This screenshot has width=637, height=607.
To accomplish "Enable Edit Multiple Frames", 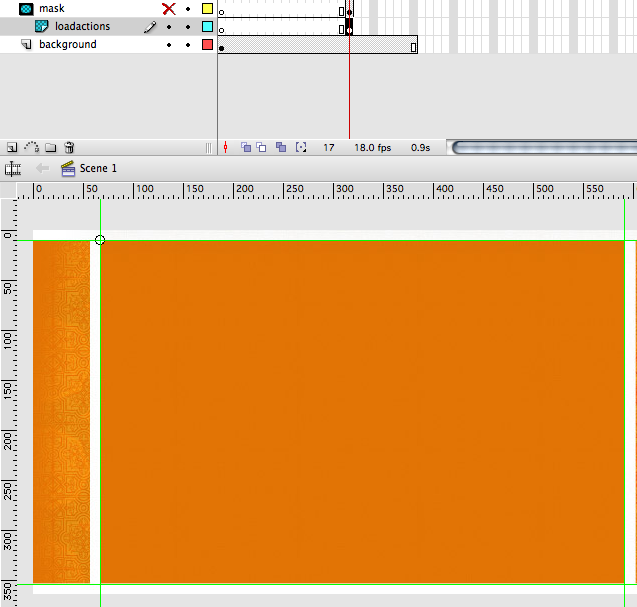I will [x=281, y=147].
